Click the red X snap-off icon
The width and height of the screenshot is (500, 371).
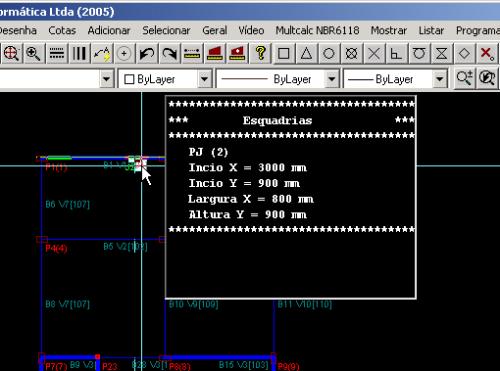tap(487, 53)
